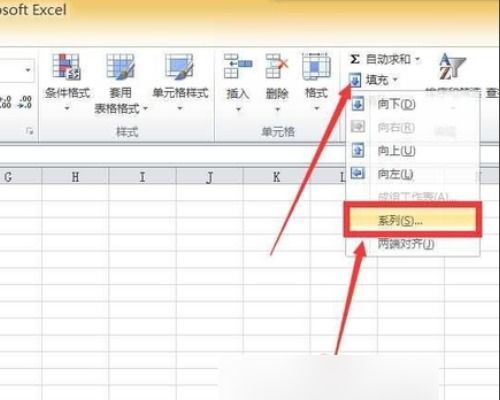Click the 套用表格格式 table format icon
The image size is (500, 400).
coord(120,67)
